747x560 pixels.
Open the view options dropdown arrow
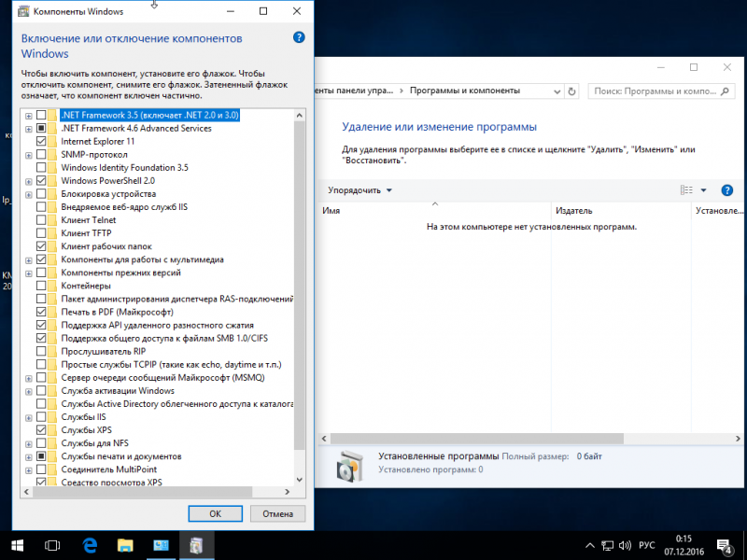[x=703, y=190]
